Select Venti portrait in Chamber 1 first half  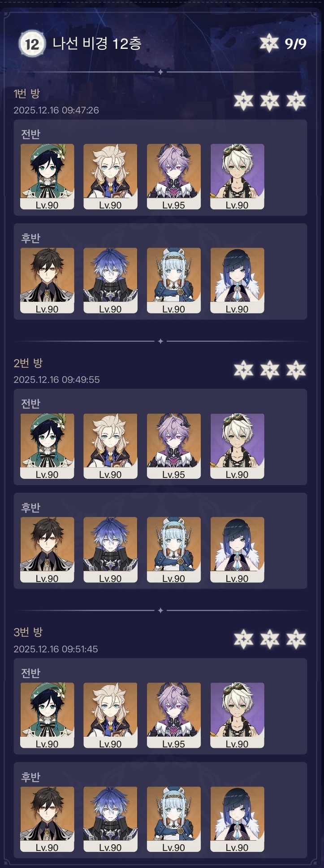click(47, 177)
